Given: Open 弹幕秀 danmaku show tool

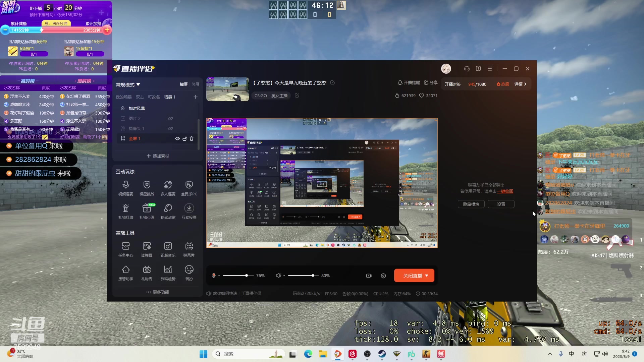Looking at the screenshot, I should (189, 249).
